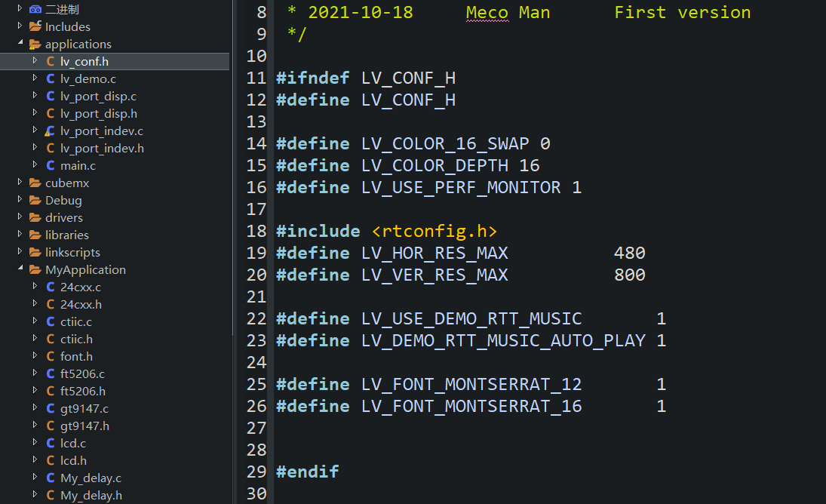
Task: Click the C icon next to ctiic.c
Action: pos(49,321)
